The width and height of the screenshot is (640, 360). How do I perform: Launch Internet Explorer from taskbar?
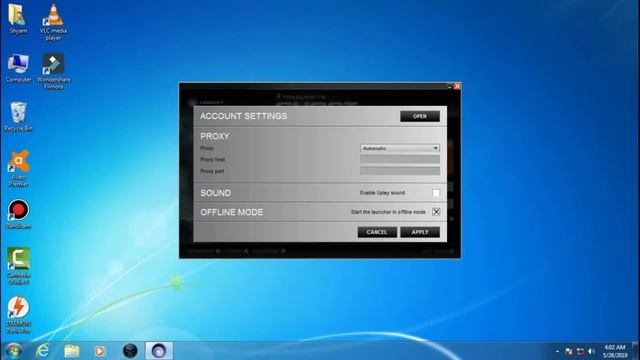pyautogui.click(x=42, y=351)
